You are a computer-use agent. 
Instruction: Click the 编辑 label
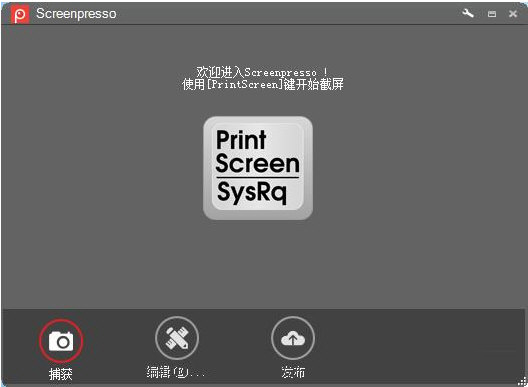[x=176, y=372]
